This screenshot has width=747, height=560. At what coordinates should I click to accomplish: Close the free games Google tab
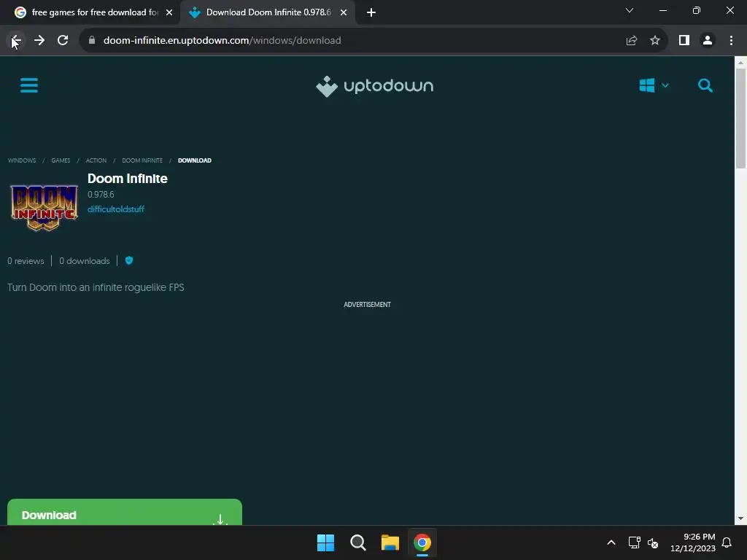tap(169, 12)
